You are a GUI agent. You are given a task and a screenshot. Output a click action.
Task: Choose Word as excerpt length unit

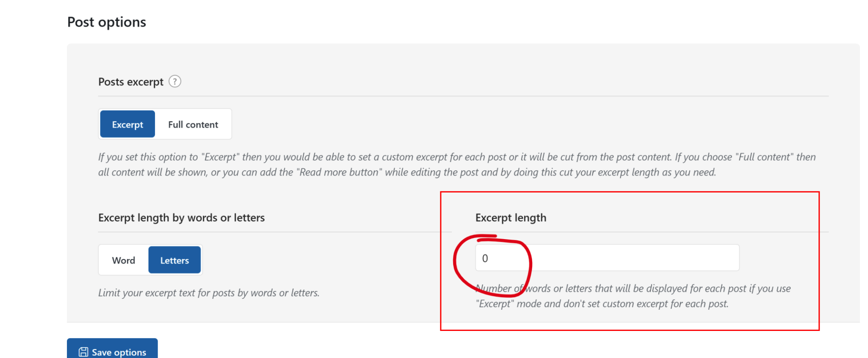click(124, 260)
